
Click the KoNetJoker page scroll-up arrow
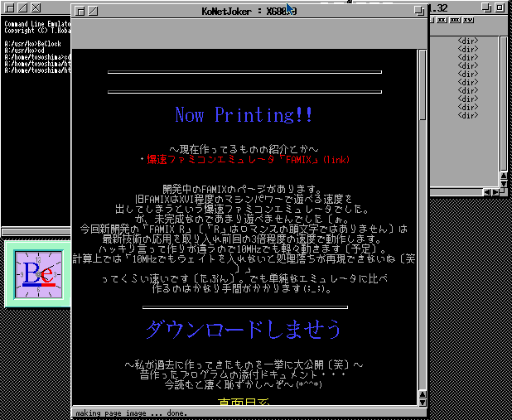tap(423, 394)
